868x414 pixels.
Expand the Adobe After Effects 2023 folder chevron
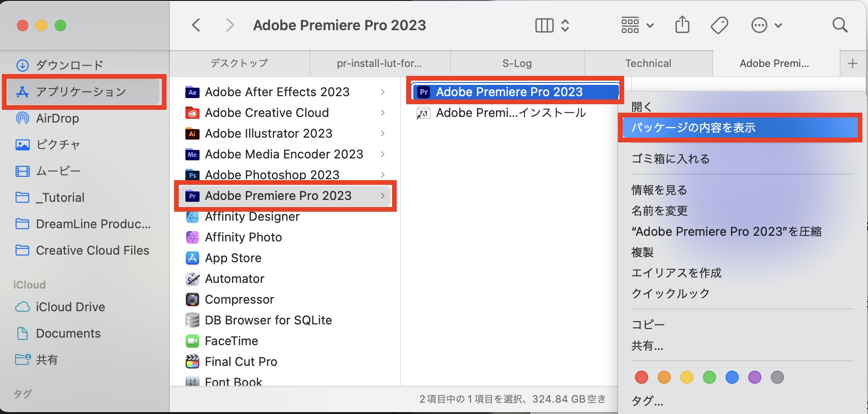coord(383,92)
